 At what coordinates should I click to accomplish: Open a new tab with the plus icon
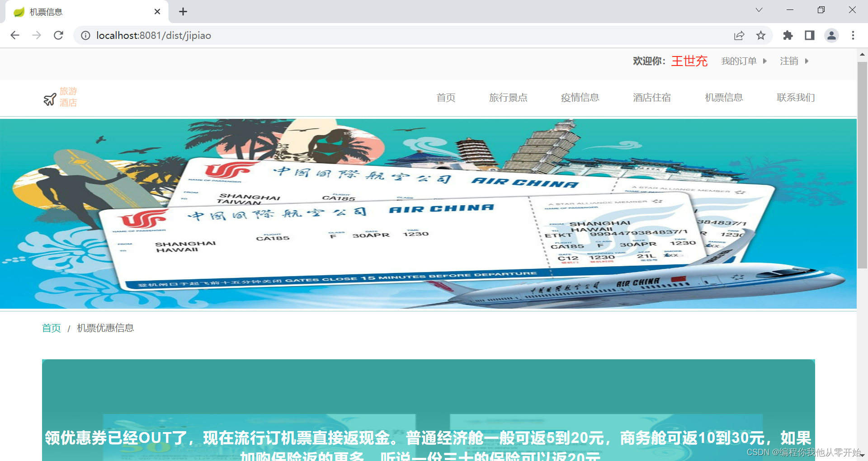click(x=183, y=11)
